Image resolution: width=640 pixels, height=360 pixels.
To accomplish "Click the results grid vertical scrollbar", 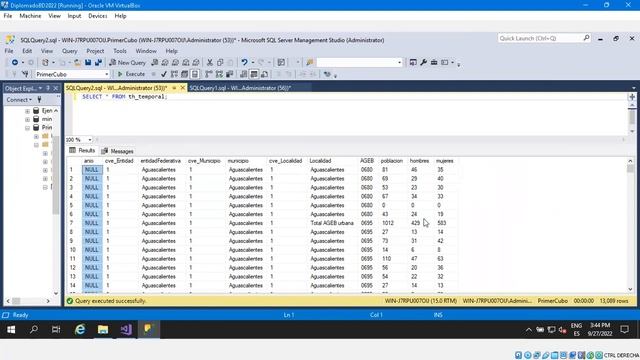I will pos(630,225).
